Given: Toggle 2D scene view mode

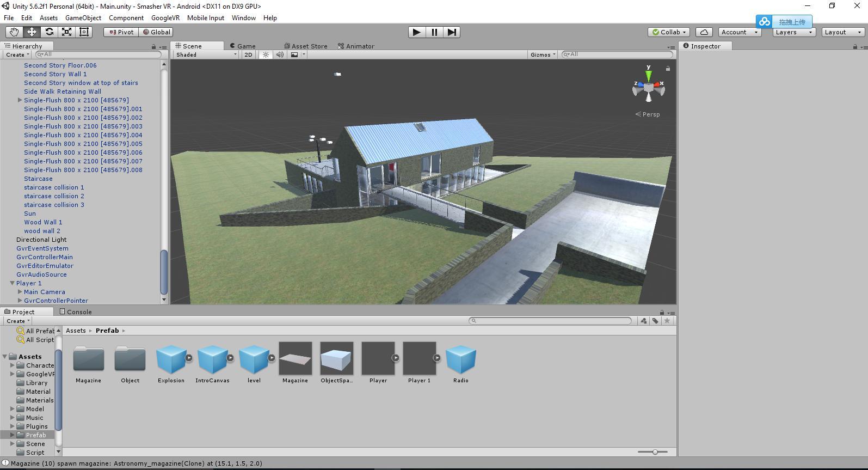Looking at the screenshot, I should [248, 54].
